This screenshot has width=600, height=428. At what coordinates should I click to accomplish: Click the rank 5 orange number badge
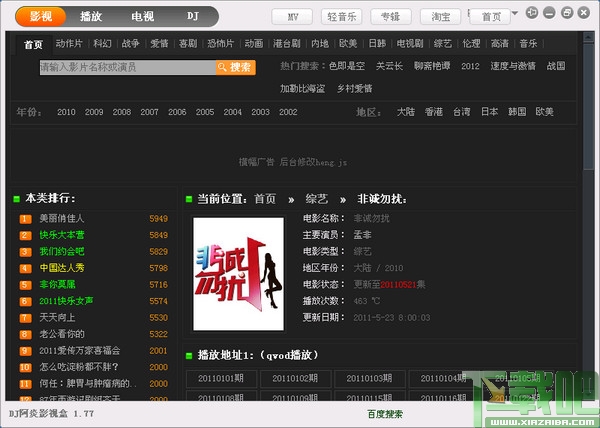pos(25,285)
